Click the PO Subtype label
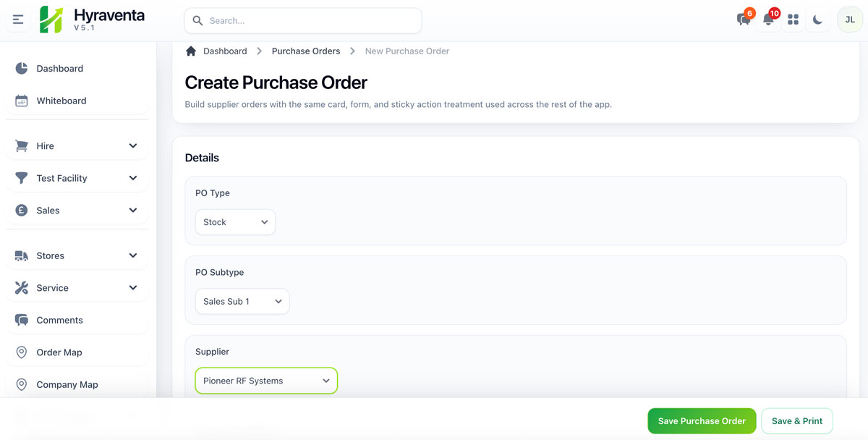868x440 pixels. coord(220,273)
